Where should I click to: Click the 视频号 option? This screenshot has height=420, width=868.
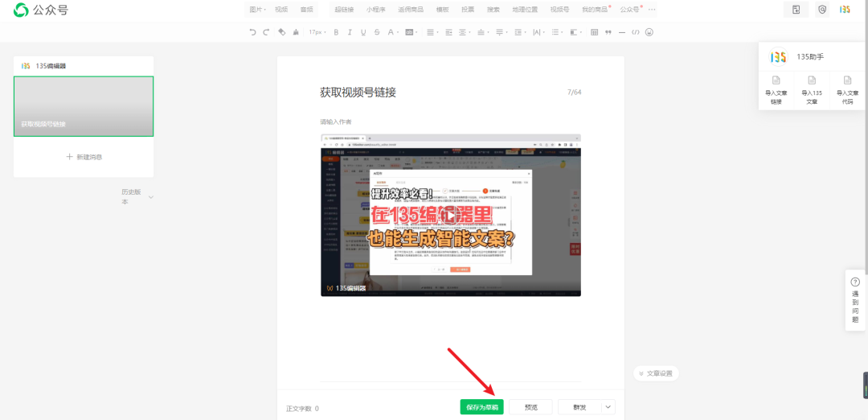coord(559,10)
